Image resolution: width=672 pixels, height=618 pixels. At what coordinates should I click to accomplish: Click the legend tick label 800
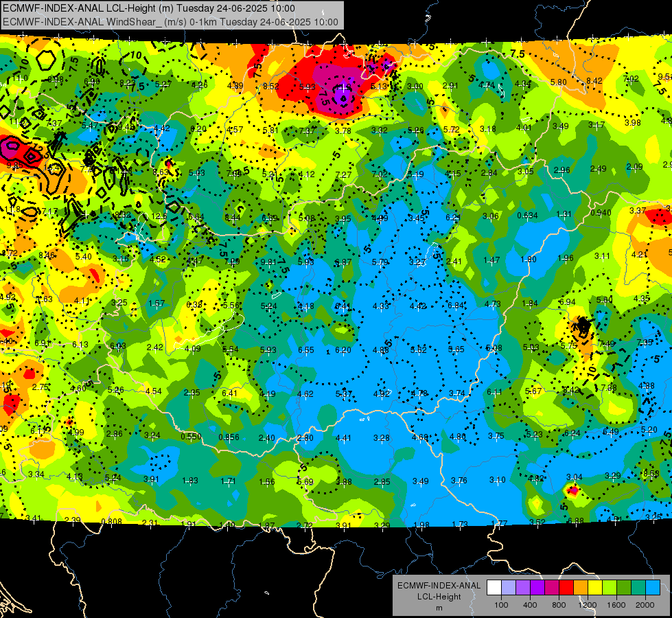point(559,605)
